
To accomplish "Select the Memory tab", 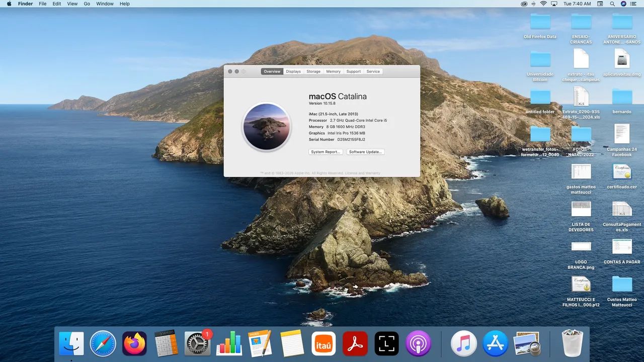I will pyautogui.click(x=333, y=71).
